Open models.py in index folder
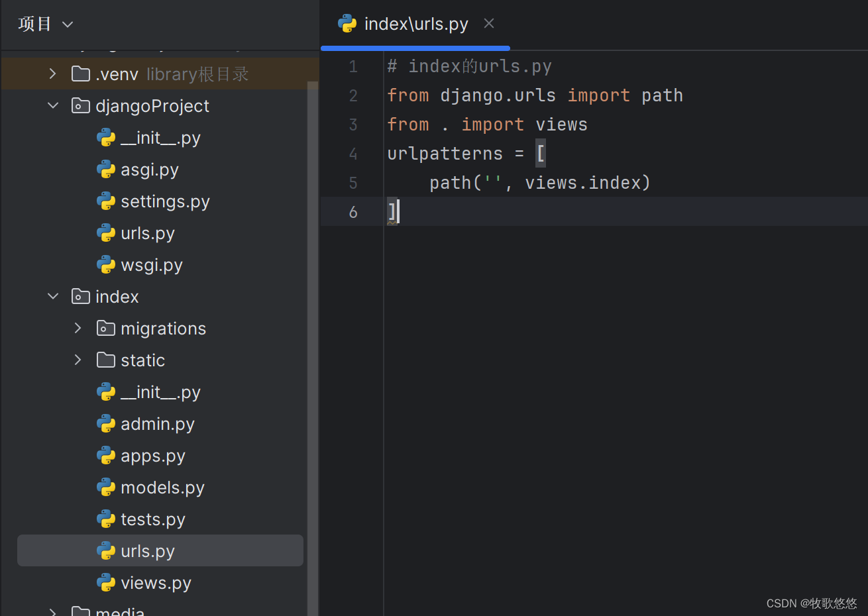The image size is (868, 616). pos(162,488)
